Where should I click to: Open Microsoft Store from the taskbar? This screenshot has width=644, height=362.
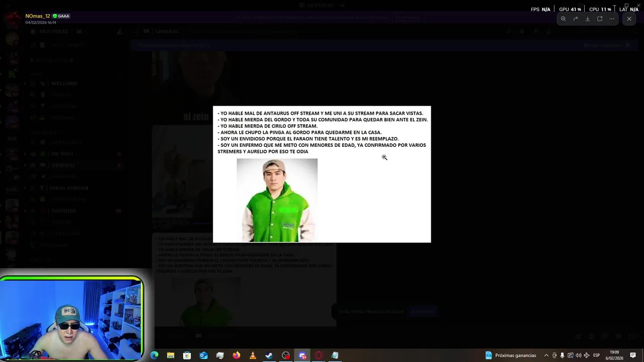click(187, 355)
